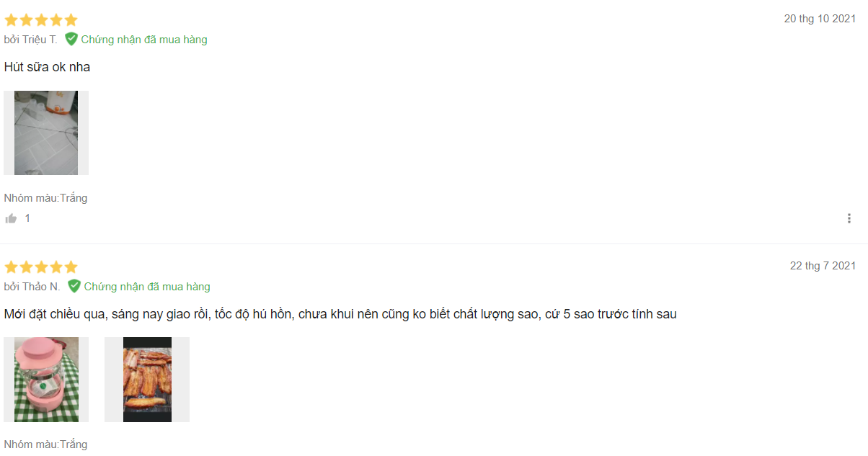Open the floor tile photo in Triệu T.'s review

(x=46, y=133)
